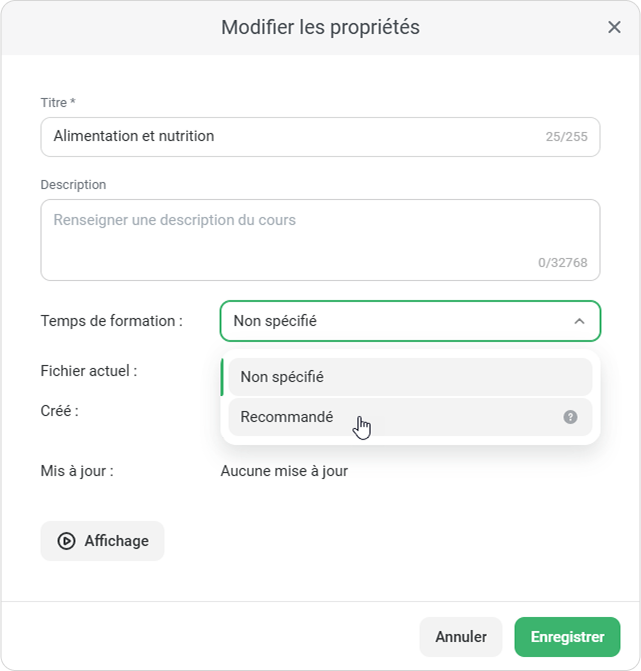Close the Modifier les propriétés dialog
641x671 pixels.
[614, 27]
